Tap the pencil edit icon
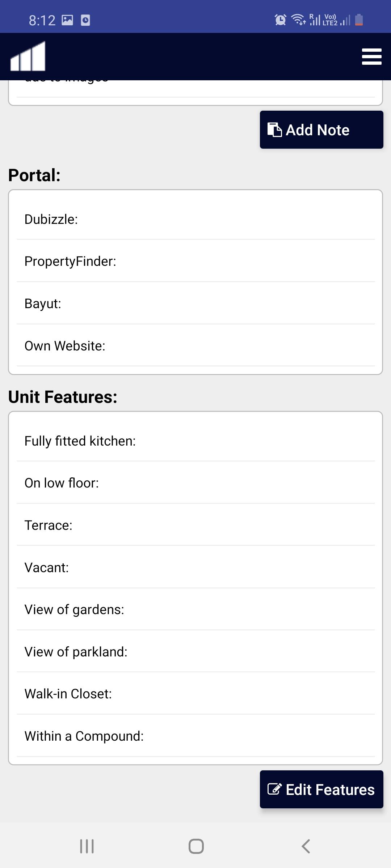The image size is (391, 868). click(274, 789)
